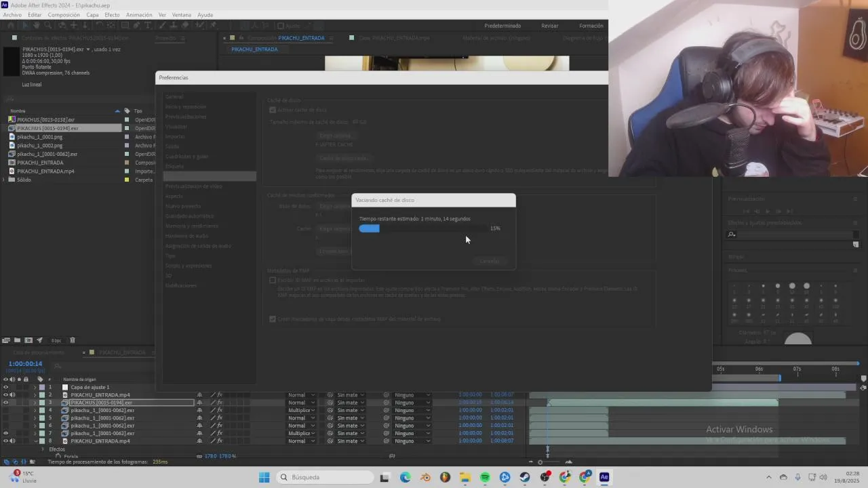Click the label tag icon in Project header

tap(127, 110)
